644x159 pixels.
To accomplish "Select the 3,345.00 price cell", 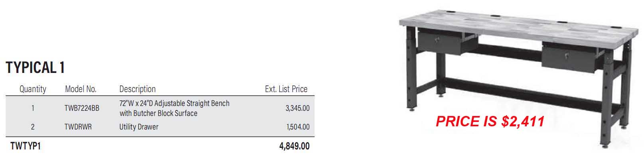I will (x=297, y=108).
